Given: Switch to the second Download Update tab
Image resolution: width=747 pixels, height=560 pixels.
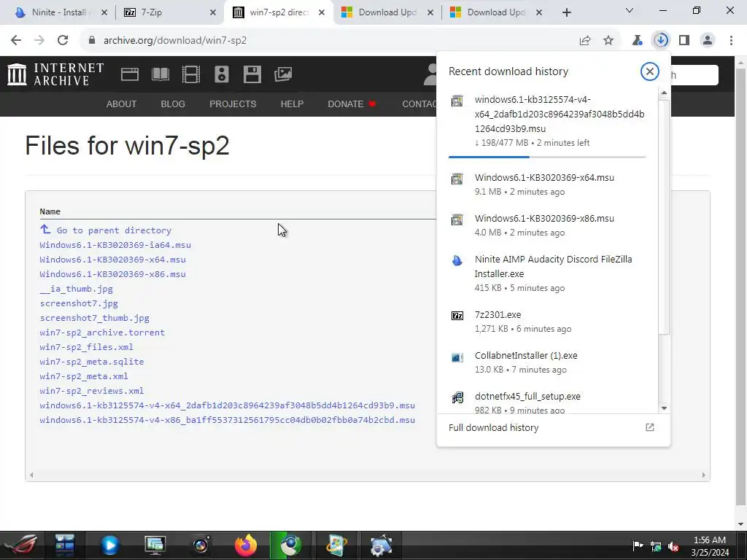Looking at the screenshot, I should point(496,12).
